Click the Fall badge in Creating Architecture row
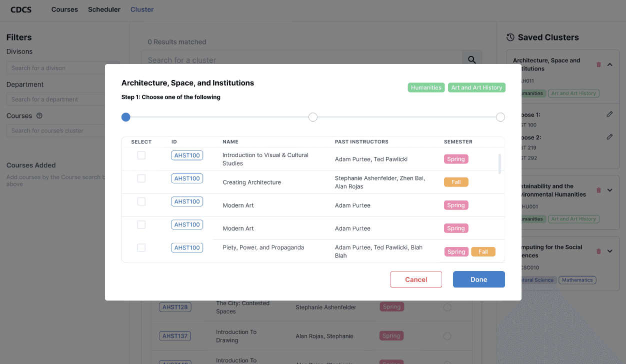Image resolution: width=626 pixels, height=364 pixels. click(456, 182)
